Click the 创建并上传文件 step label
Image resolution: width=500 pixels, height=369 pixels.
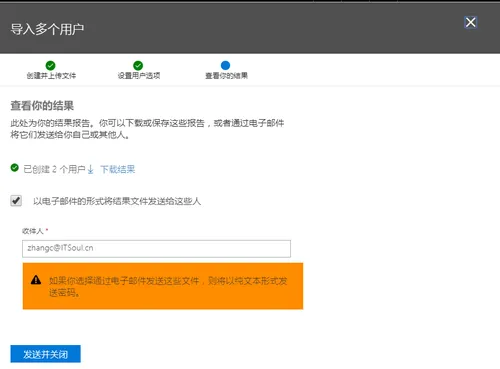51,76
